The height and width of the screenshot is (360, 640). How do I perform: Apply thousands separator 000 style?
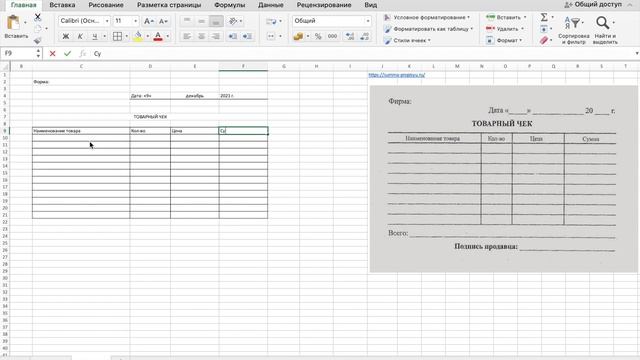pos(333,36)
